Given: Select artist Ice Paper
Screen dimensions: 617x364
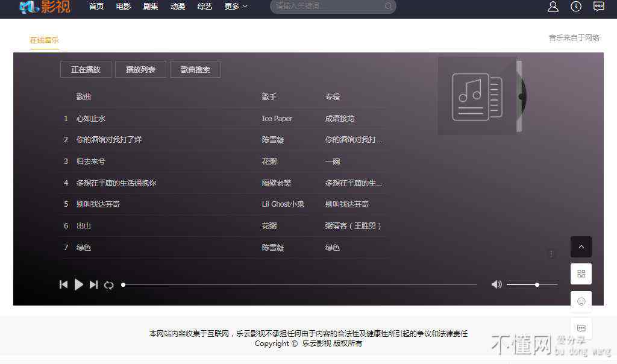Looking at the screenshot, I should 277,119.
